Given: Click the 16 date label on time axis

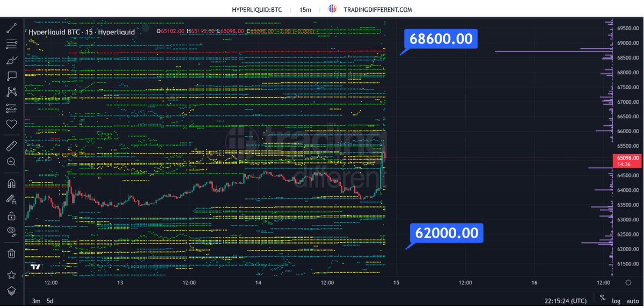Looking at the screenshot, I should 535,283.
